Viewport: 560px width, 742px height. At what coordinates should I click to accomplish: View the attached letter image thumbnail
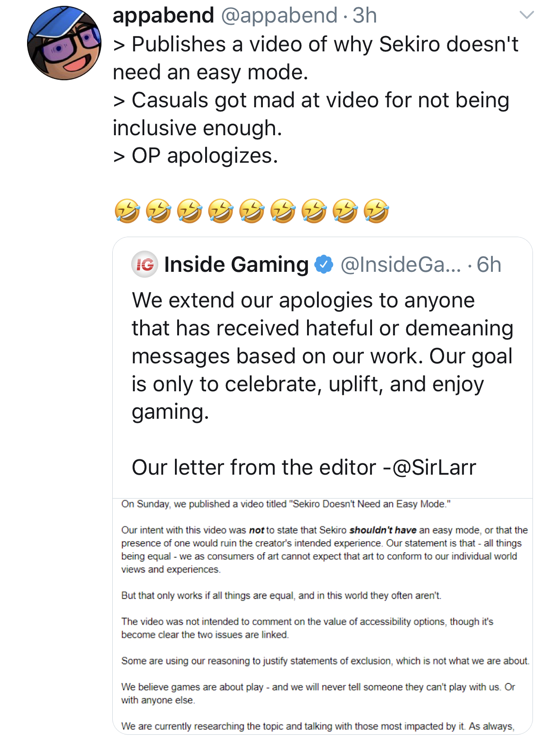pyautogui.click(x=322, y=616)
